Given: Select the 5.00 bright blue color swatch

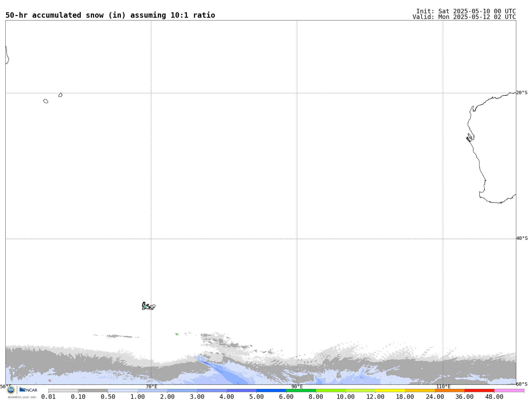Looking at the screenshot, I should (271, 391).
